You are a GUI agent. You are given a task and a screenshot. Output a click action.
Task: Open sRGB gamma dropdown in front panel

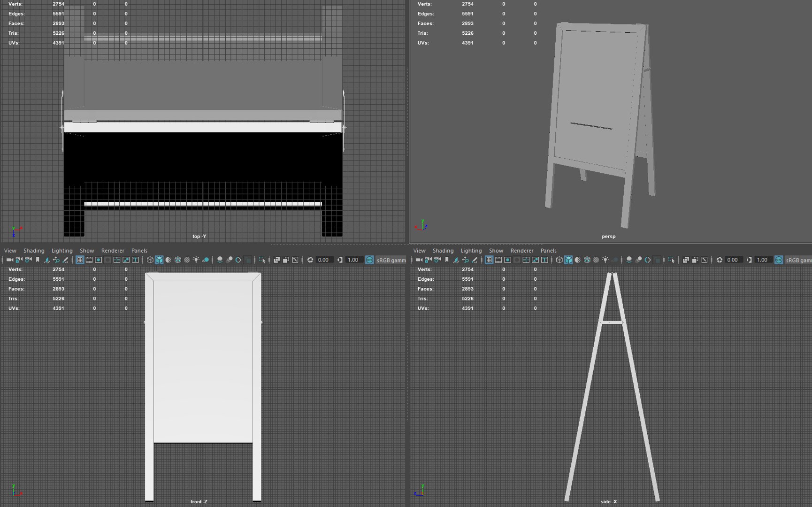click(x=391, y=260)
